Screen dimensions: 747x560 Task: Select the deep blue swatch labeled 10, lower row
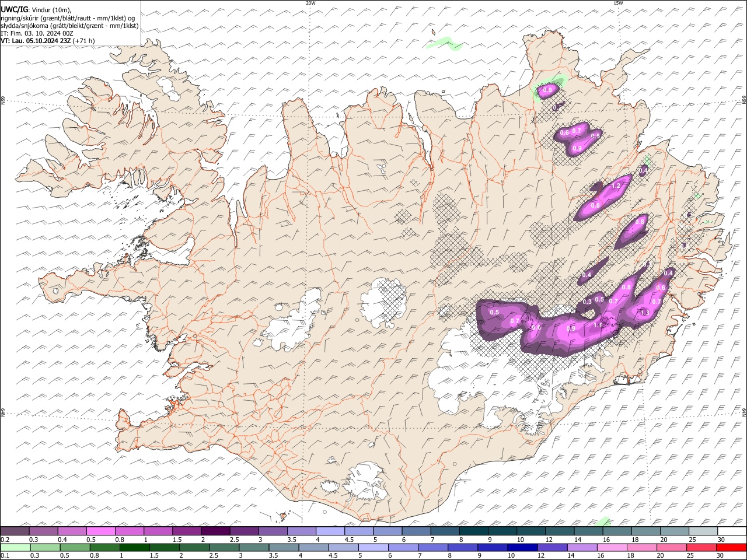point(522,547)
